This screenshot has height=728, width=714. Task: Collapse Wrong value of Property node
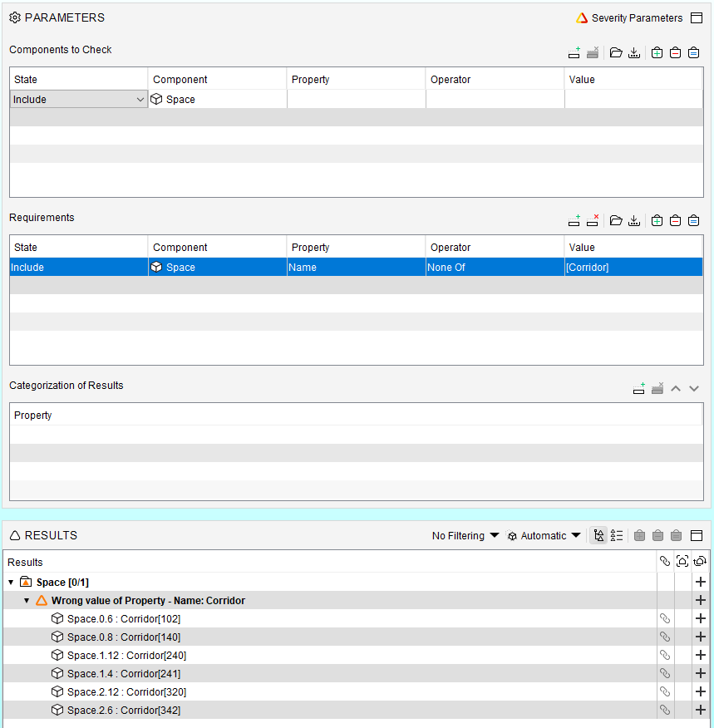[x=27, y=600]
